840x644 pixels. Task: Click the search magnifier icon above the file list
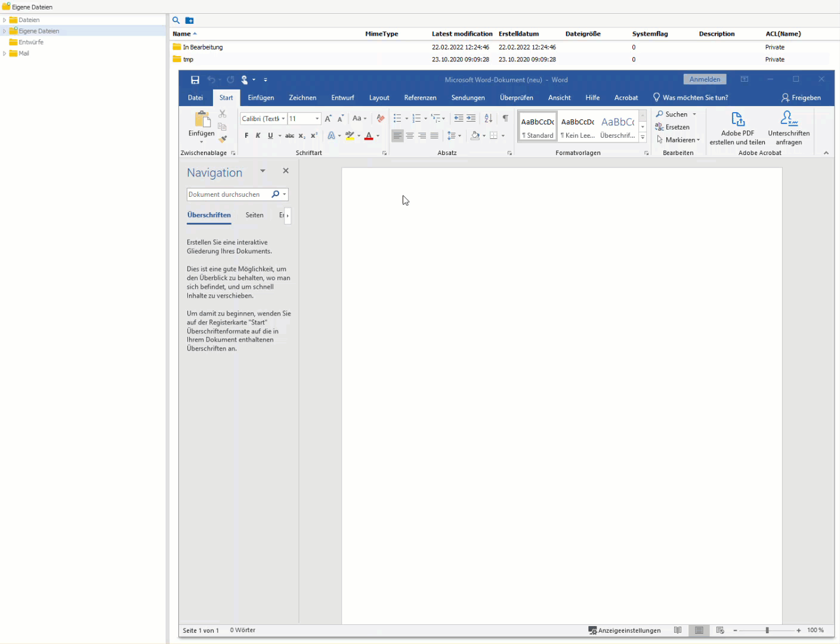point(176,20)
